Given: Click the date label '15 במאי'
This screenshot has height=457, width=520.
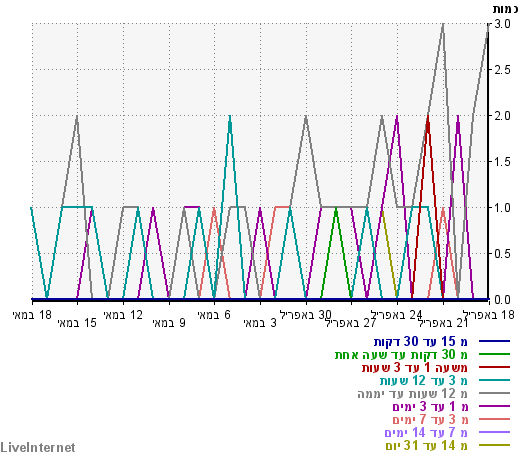Looking at the screenshot, I should point(77,323).
